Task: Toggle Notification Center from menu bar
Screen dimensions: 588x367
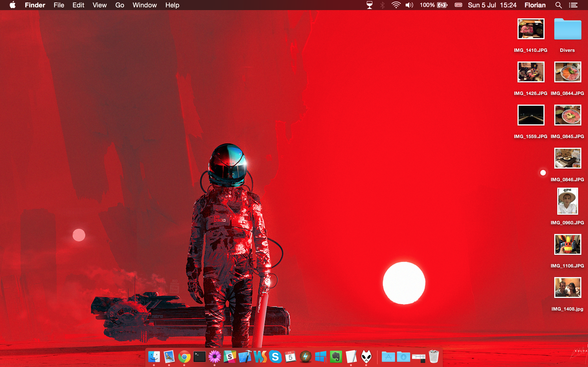Action: coord(573,5)
